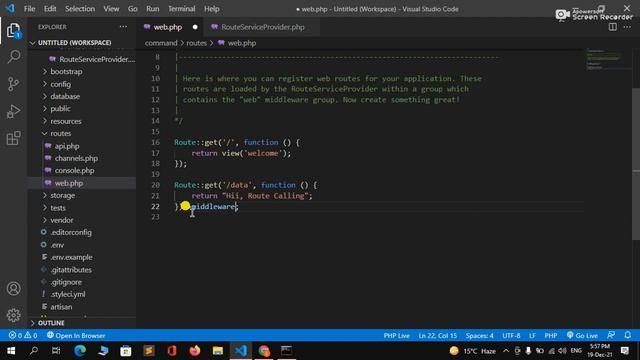The height and width of the screenshot is (360, 640).
Task: Open artisan file in explorer
Action: click(x=61, y=307)
